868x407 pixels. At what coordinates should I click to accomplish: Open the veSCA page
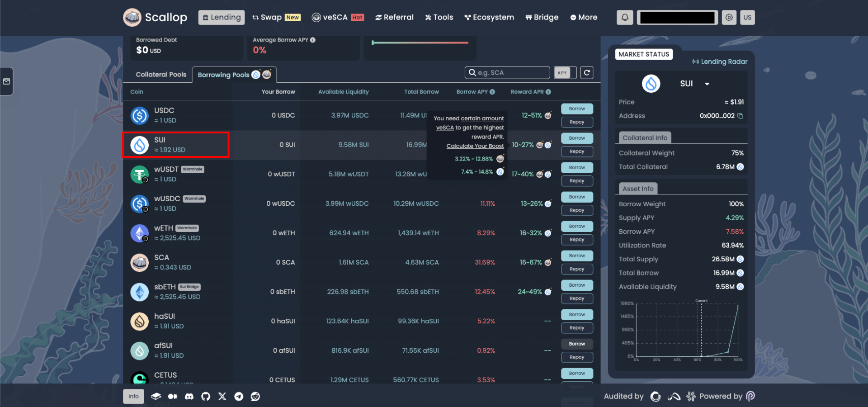338,17
